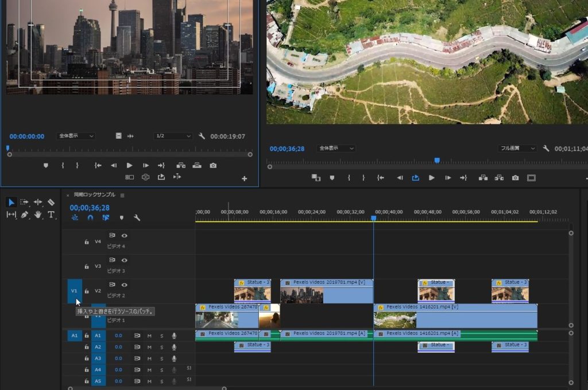The image size is (588, 390).
Task: Choose the Hand tool
Action: [38, 214]
